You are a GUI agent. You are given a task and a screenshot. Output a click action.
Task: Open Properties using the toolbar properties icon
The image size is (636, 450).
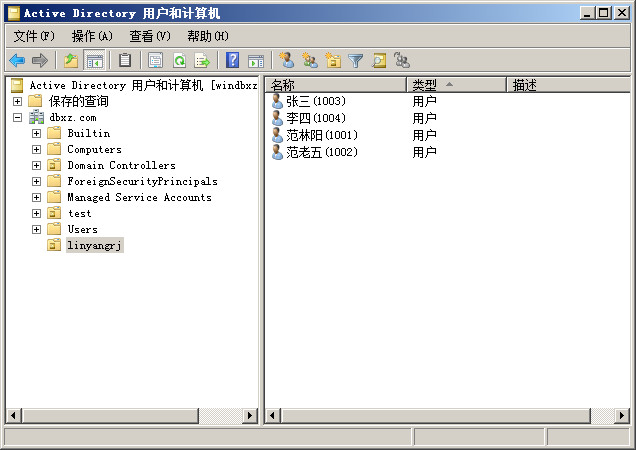[x=155, y=61]
